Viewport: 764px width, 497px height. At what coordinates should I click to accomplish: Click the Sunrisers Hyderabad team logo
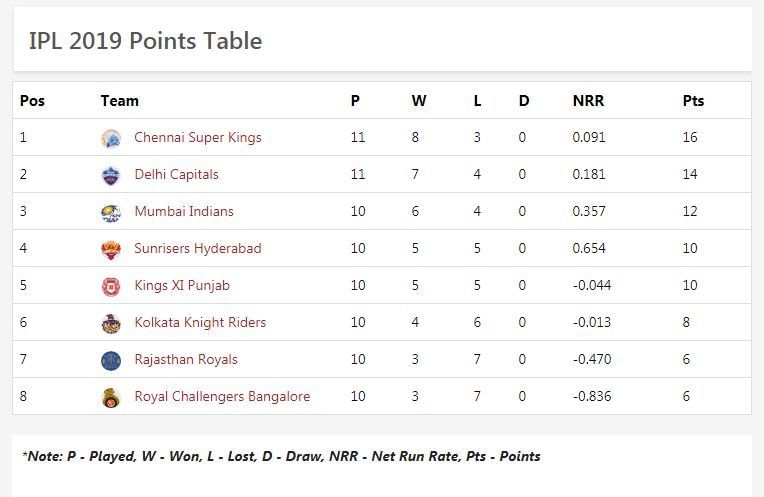pyautogui.click(x=111, y=249)
